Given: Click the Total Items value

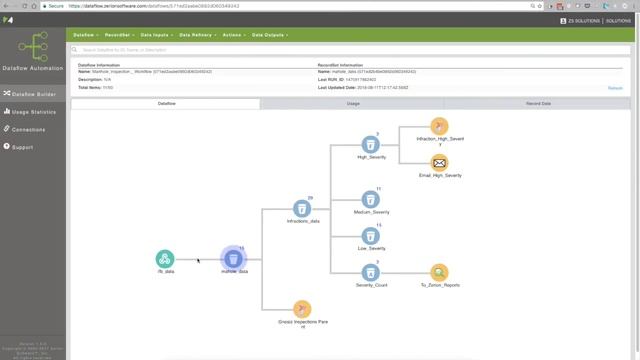Looking at the screenshot, I should (x=108, y=88).
